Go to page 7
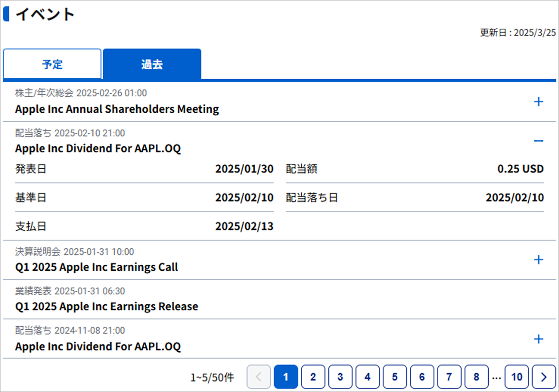559x392 pixels. click(449, 377)
